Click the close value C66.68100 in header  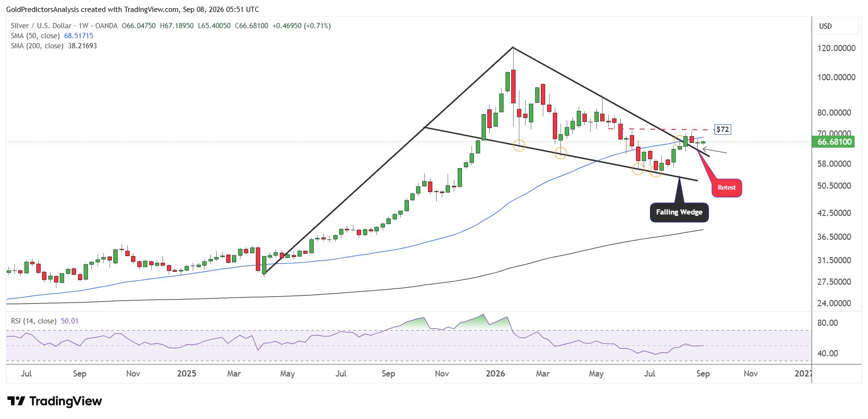[x=252, y=26]
